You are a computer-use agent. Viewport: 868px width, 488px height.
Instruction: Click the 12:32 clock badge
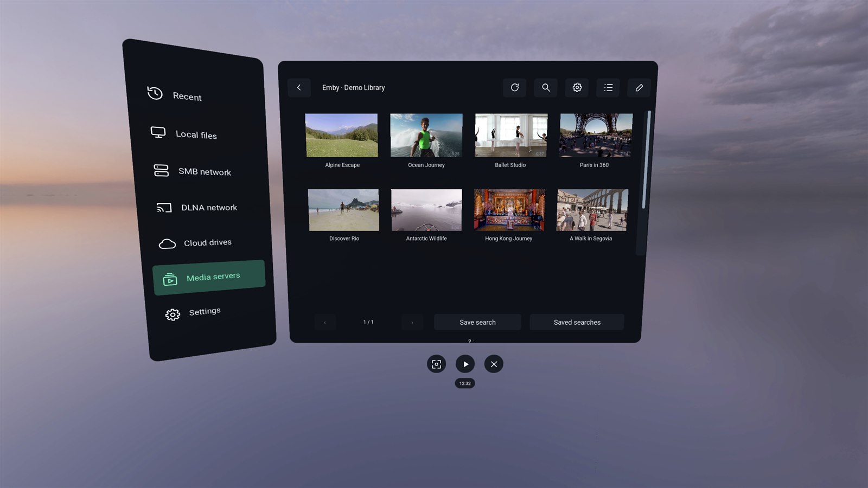(465, 383)
